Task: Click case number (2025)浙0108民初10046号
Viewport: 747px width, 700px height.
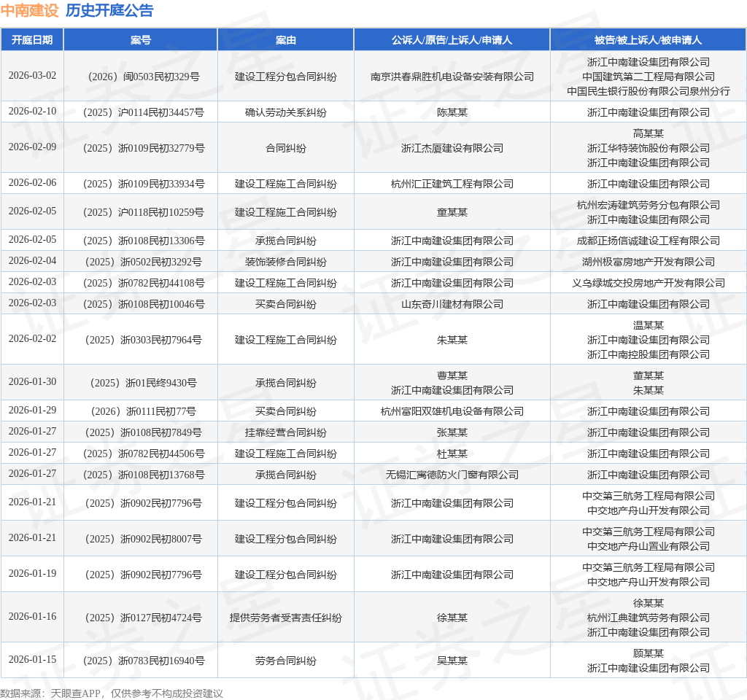Action: click(x=144, y=304)
